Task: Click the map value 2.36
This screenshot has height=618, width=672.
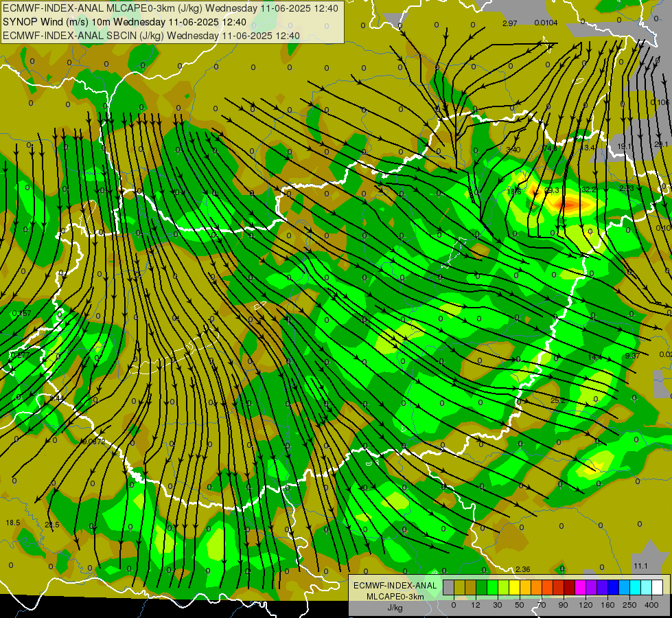Action: [x=523, y=569]
